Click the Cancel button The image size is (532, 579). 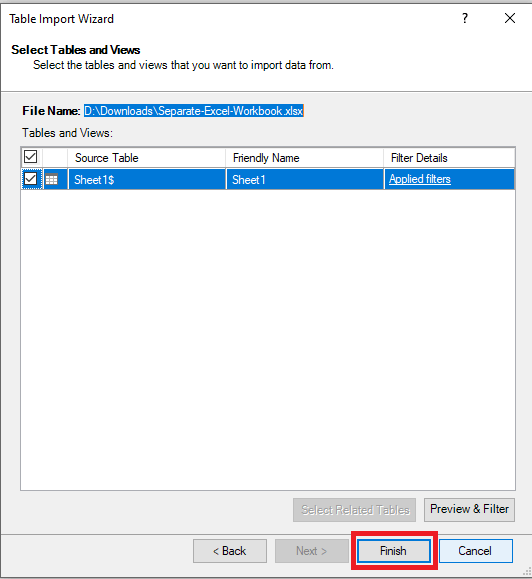tap(476, 551)
